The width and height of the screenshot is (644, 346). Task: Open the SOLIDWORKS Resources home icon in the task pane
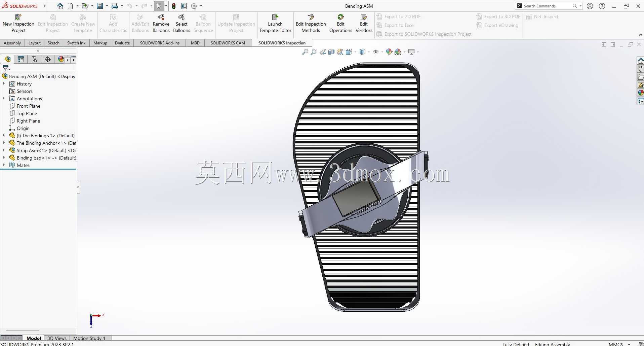[641, 61]
